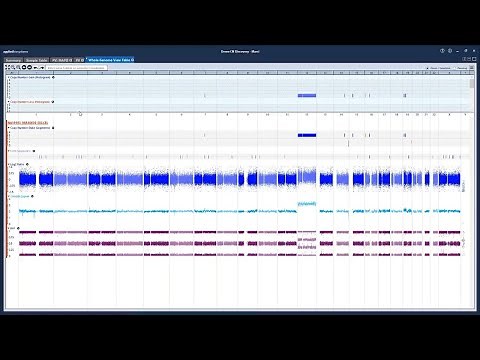Image resolution: width=480 pixels, height=360 pixels.
Task: Open the Copy Number Gain track settings gear
Action: point(53,77)
